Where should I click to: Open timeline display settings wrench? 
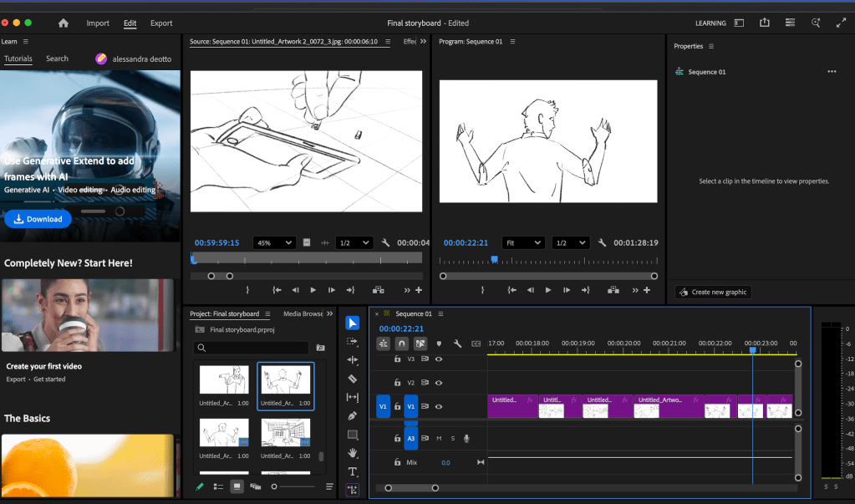[457, 344]
